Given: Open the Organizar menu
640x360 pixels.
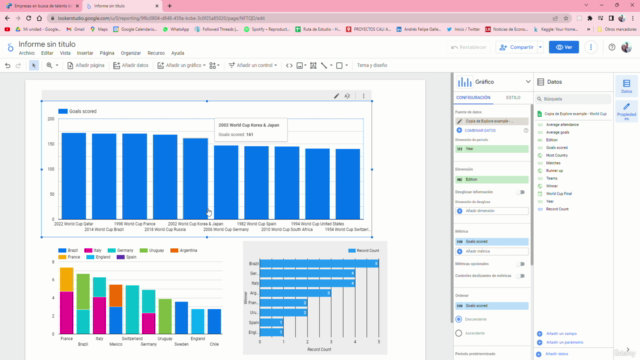Looking at the screenshot, I should (x=131, y=53).
